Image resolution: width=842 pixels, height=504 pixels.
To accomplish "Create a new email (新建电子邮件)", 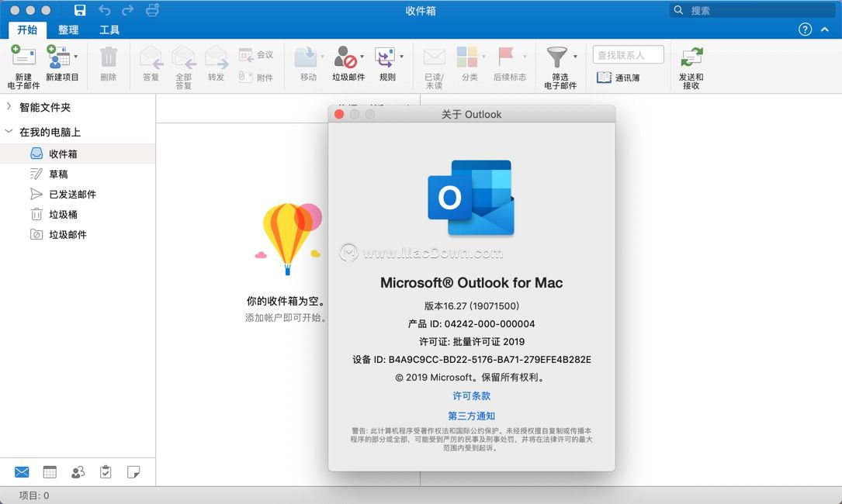I will coord(23,67).
